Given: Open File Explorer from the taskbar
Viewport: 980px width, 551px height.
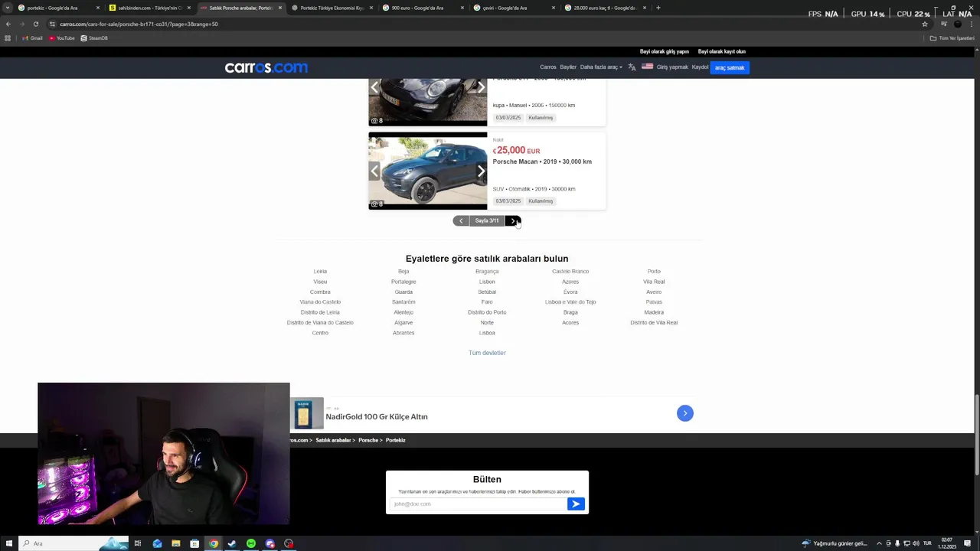Looking at the screenshot, I should 176,543.
